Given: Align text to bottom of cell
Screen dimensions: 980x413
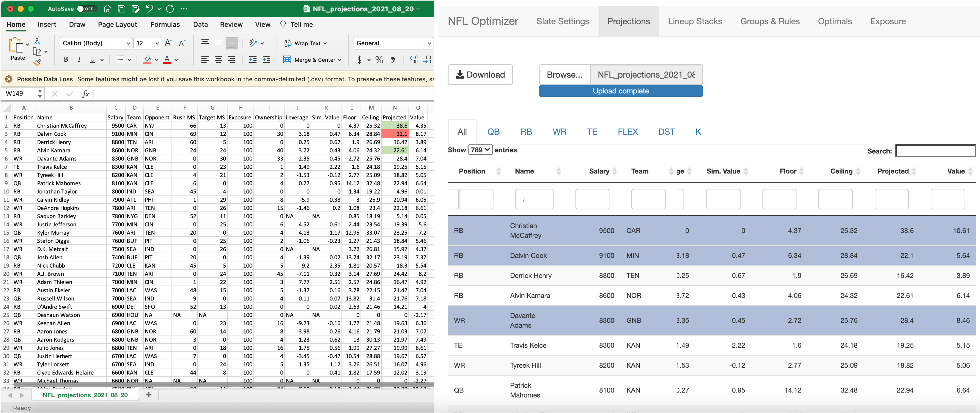Looking at the screenshot, I should click(x=232, y=43).
